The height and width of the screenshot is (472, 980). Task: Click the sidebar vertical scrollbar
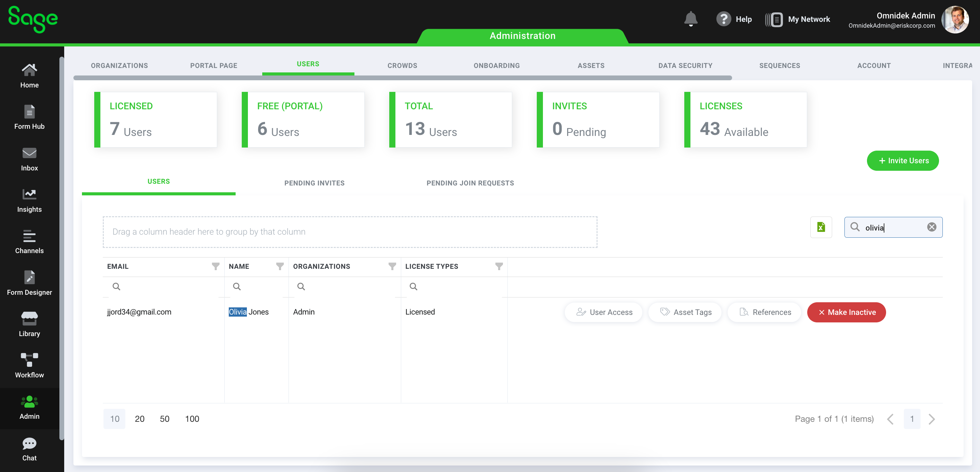pyautogui.click(x=61, y=248)
